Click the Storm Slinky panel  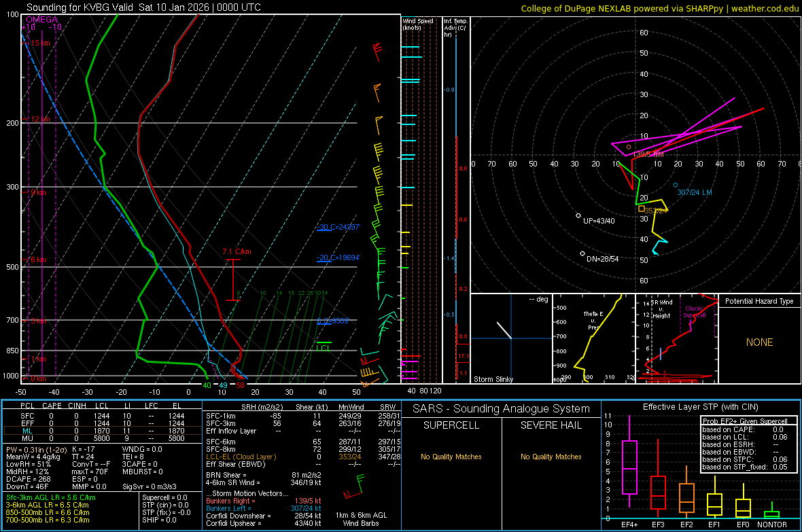click(511, 338)
